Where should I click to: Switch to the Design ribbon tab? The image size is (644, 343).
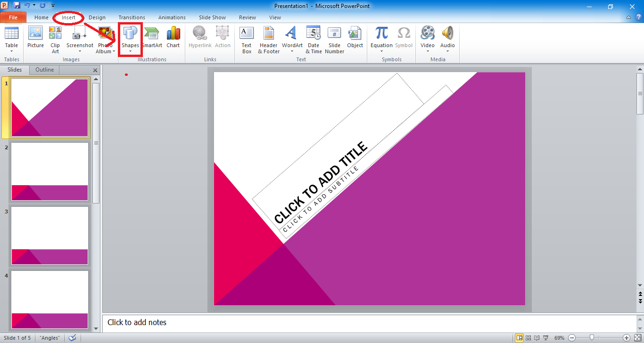(x=97, y=17)
